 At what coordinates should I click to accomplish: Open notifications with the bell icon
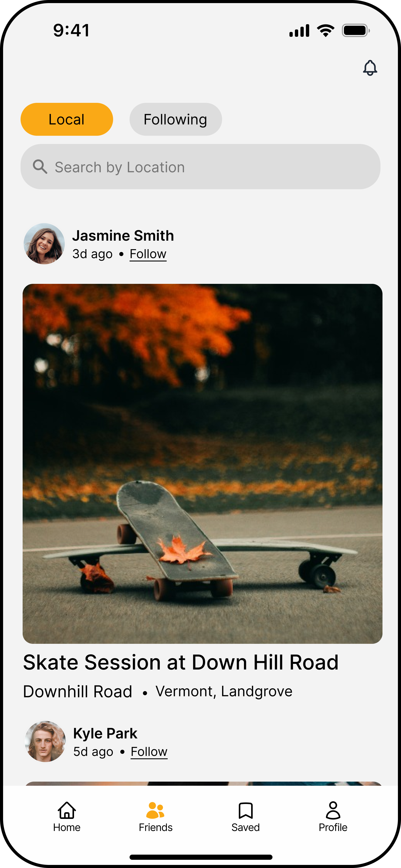pos(370,68)
